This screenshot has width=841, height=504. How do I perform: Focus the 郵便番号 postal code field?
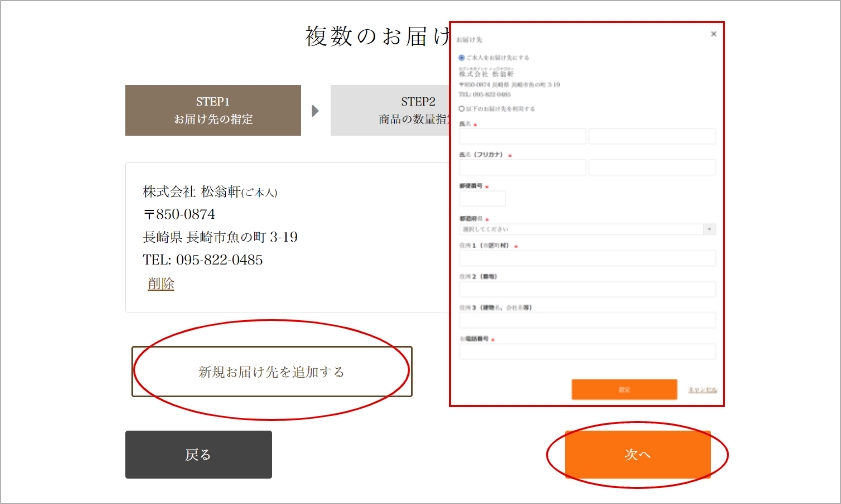[x=482, y=198]
